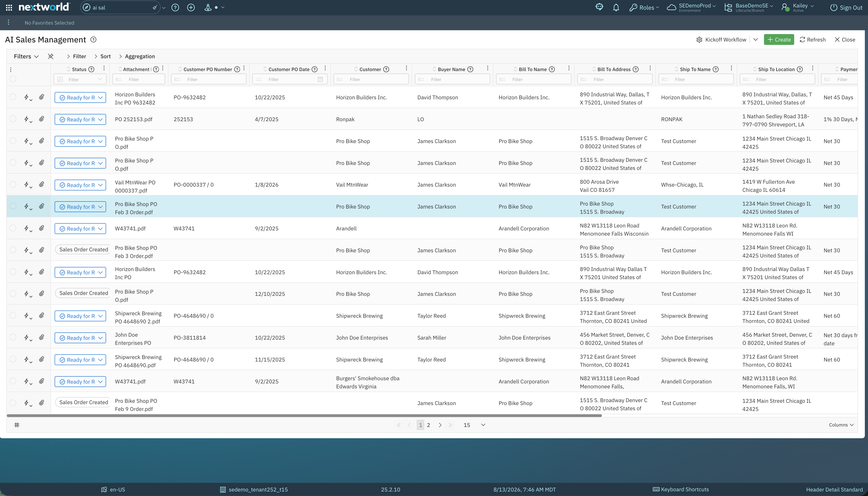Select the highlighted Pro Bike Shop PO Feb 3 row
This screenshot has height=496, width=868.
pos(13,206)
